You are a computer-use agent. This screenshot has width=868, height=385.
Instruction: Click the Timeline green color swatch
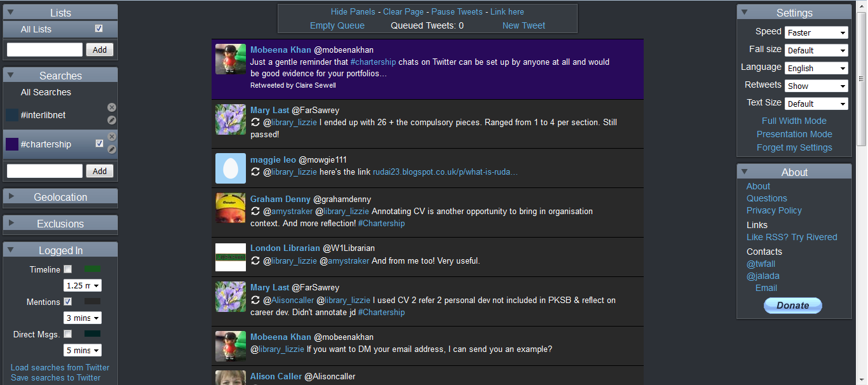pos(92,269)
